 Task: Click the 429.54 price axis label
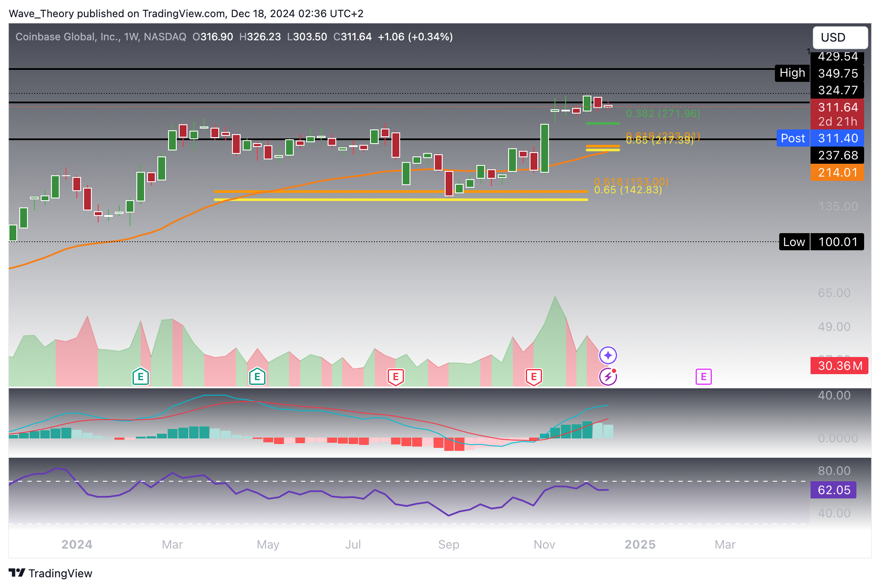pos(838,57)
